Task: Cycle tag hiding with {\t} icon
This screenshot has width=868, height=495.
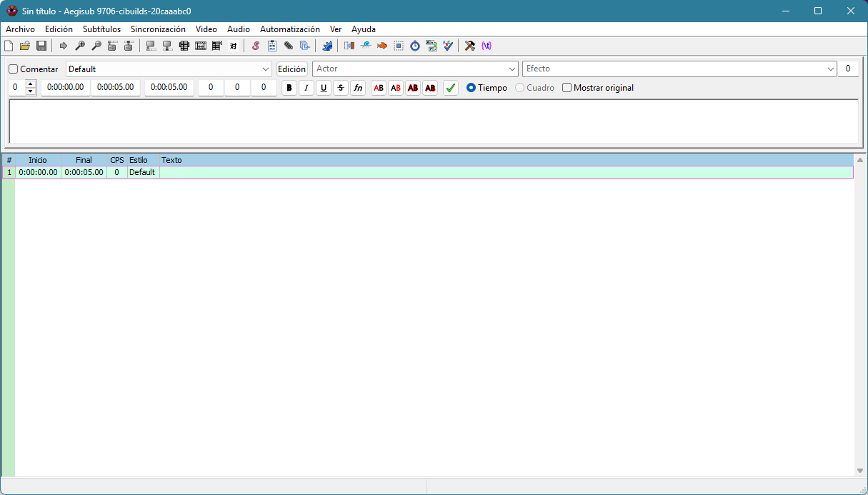Action: click(487, 46)
